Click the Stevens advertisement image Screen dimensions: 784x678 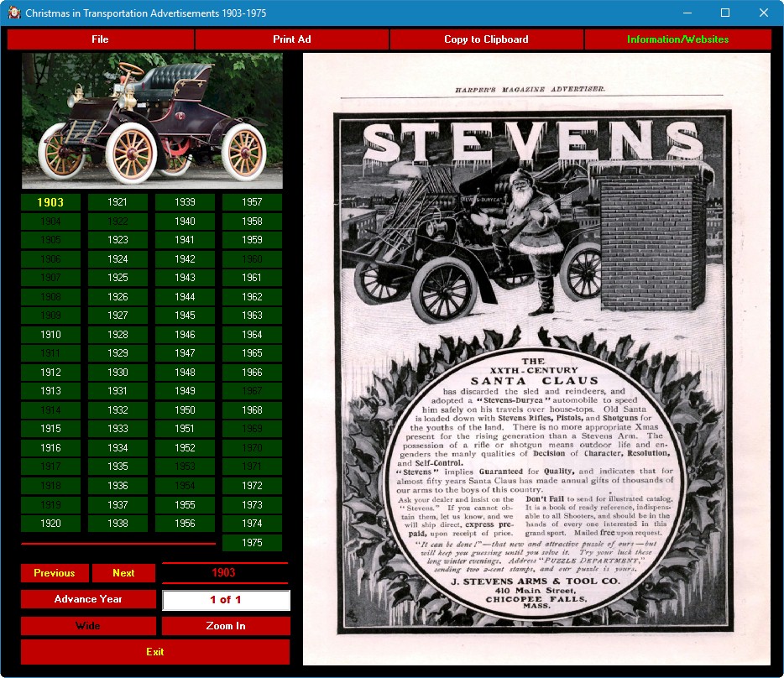536,359
